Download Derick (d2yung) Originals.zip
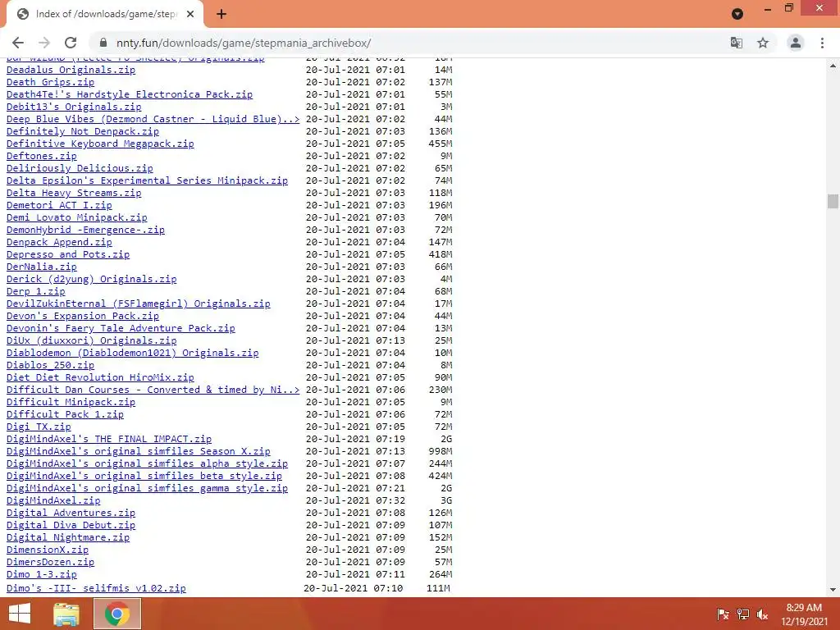840x630 pixels. pos(92,279)
